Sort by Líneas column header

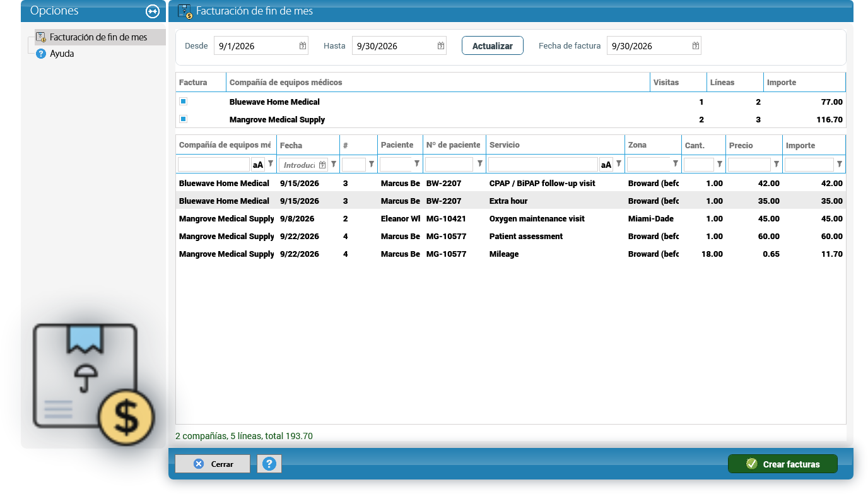click(x=735, y=83)
